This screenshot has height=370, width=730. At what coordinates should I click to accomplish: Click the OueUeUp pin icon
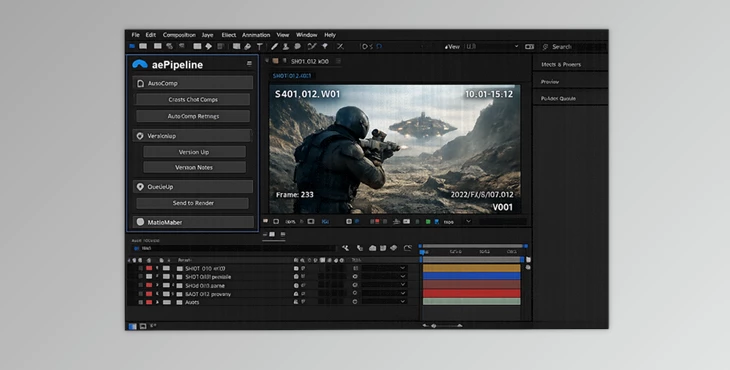(x=140, y=187)
